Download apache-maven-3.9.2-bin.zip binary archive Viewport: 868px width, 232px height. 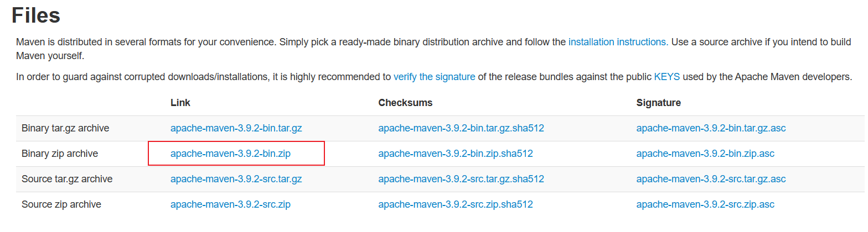(x=230, y=154)
